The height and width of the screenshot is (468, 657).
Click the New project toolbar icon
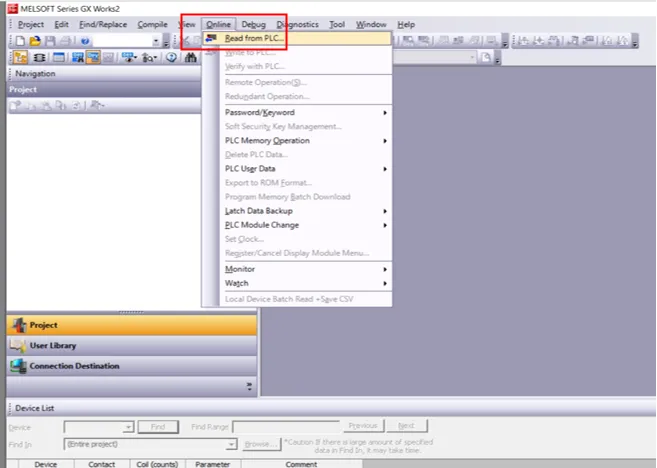[x=20, y=41]
